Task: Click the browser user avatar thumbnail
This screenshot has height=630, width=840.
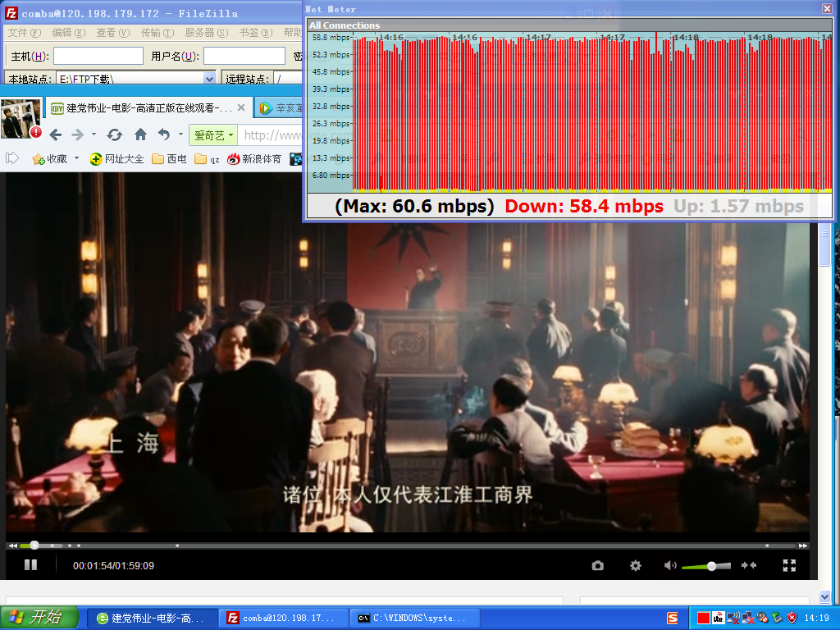Action: coord(20,119)
